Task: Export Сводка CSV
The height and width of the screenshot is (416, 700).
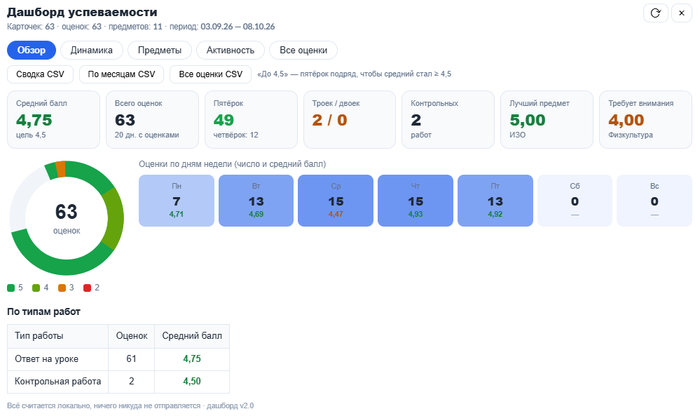Action: pos(40,74)
